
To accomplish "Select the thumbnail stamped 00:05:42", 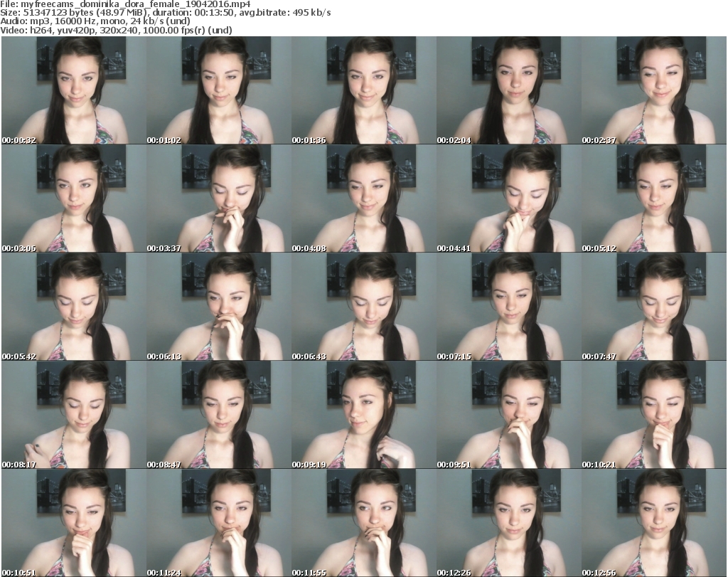I will pyautogui.click(x=74, y=307).
